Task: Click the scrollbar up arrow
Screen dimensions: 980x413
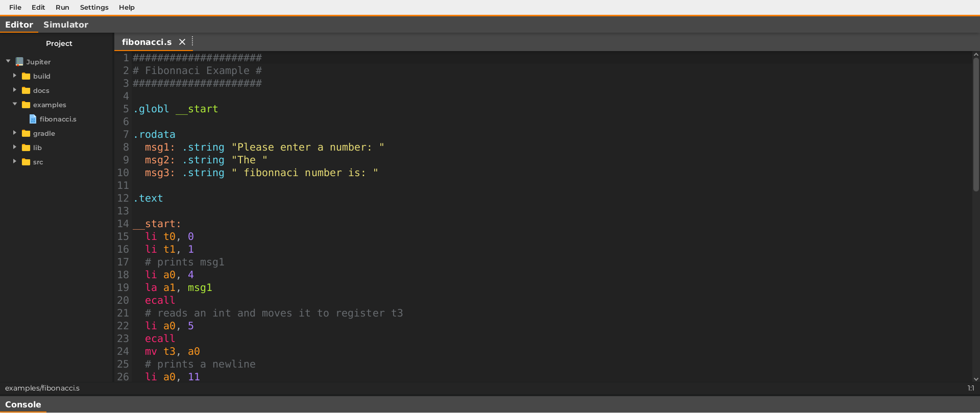Action: point(976,54)
